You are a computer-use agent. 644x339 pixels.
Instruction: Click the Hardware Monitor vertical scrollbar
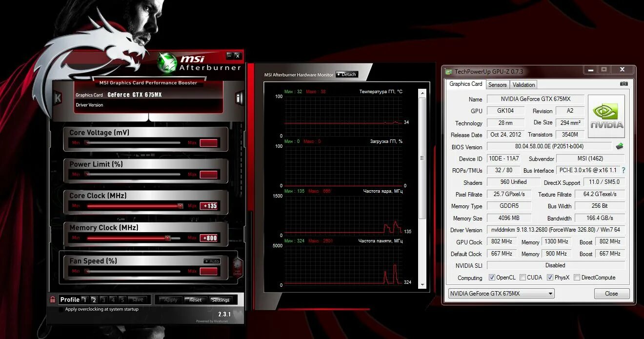[x=423, y=188]
